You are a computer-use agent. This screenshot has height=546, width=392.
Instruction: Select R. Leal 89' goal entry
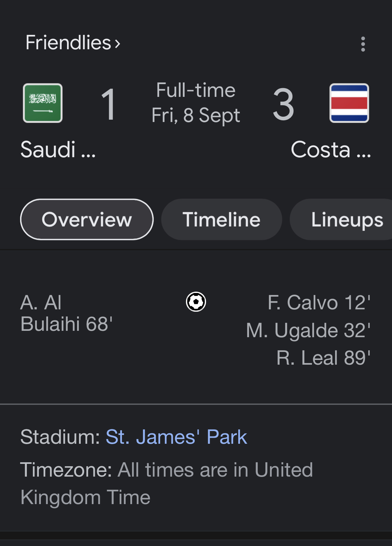pyautogui.click(x=323, y=358)
